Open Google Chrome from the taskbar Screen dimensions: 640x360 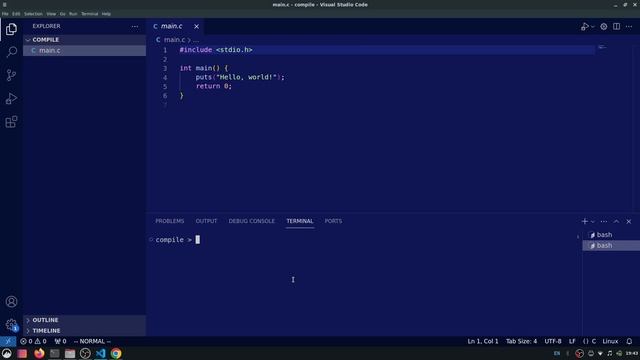tap(116, 353)
